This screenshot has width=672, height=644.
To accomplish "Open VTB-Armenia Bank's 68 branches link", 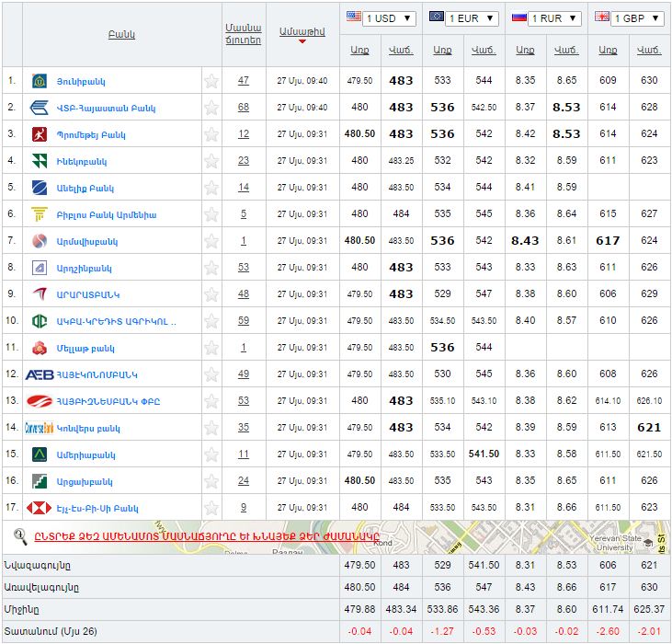I will pos(244,108).
